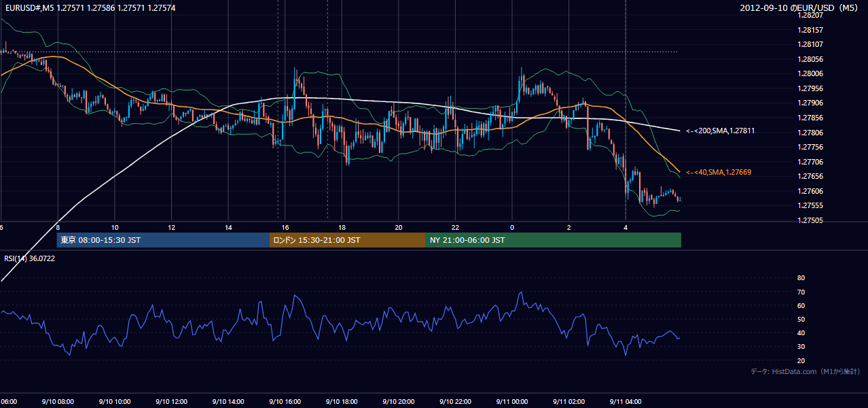Click the 9/10 10:00 time axis label
868x408 pixels.
pos(114,401)
